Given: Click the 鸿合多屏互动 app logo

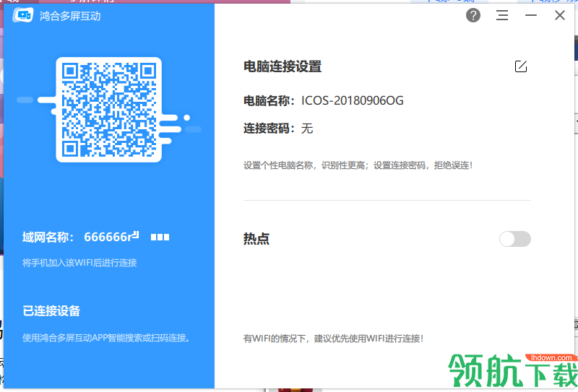Looking at the screenshot, I should coord(23,15).
